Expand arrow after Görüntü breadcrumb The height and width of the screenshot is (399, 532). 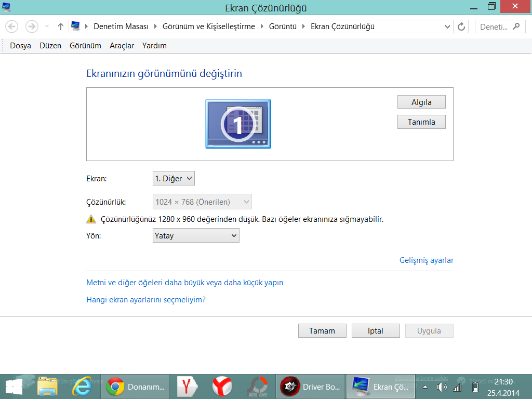(x=303, y=26)
